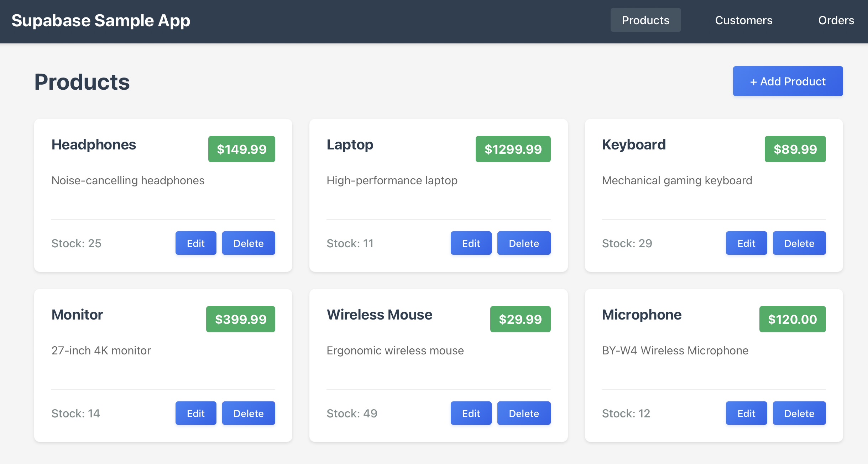
Task: Open the Products nav tab
Action: (x=645, y=20)
